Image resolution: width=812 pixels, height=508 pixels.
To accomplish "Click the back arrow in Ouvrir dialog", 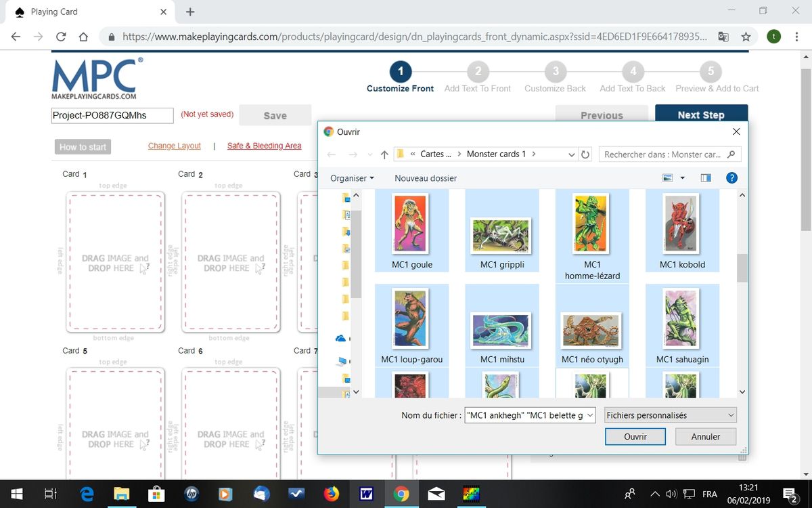I will [332, 154].
